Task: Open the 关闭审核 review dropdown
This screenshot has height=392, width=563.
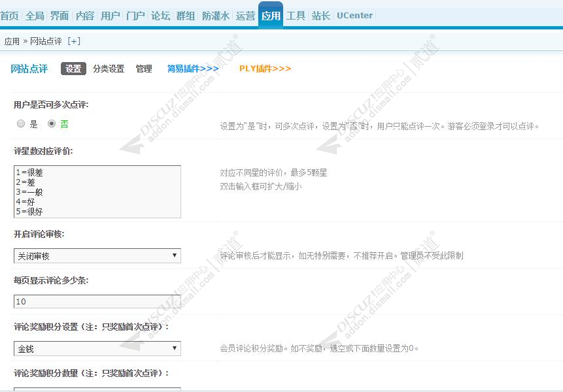Action: (97, 255)
